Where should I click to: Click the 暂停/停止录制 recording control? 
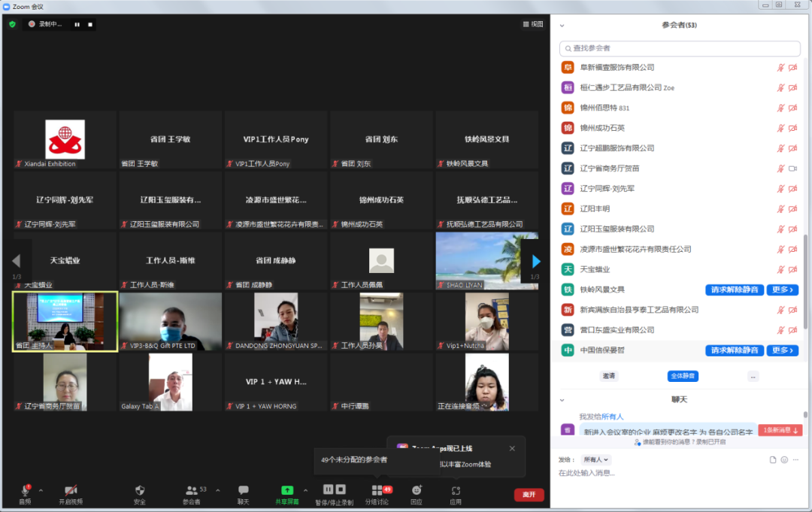(x=335, y=494)
